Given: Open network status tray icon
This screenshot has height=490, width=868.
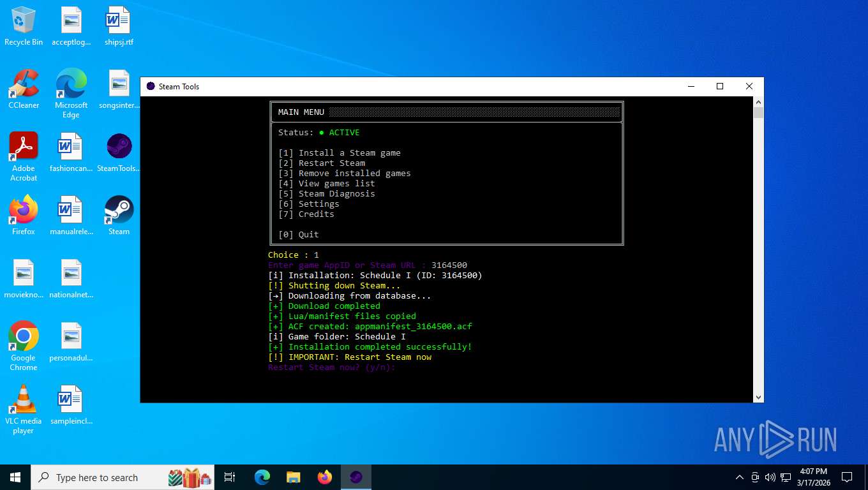Looking at the screenshot, I should click(x=786, y=477).
